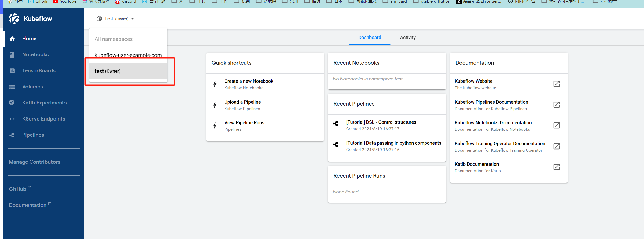This screenshot has width=644, height=239.
Task: Click Create a new Notebook shortcut
Action: (x=265, y=84)
